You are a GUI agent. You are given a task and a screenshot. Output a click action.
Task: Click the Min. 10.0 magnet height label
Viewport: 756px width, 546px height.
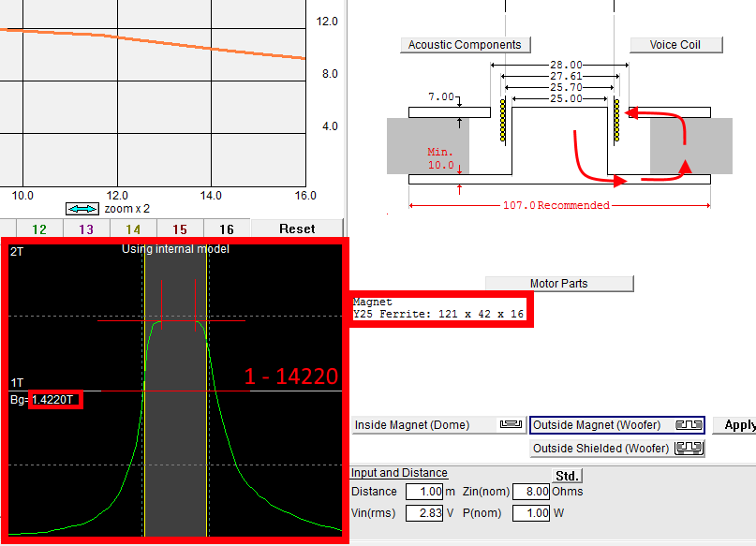coord(440,158)
